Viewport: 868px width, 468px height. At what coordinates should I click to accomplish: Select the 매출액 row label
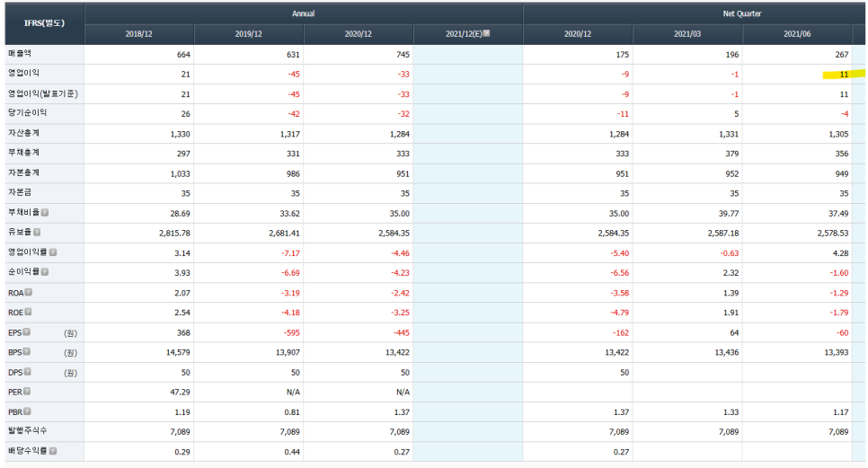pyautogui.click(x=20, y=54)
